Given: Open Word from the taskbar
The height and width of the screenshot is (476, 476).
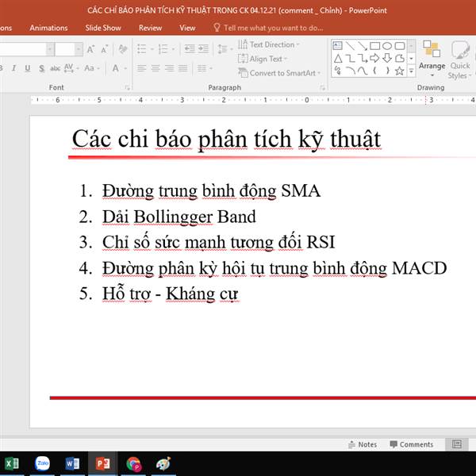Looking at the screenshot, I should pyautogui.click(x=72, y=463).
